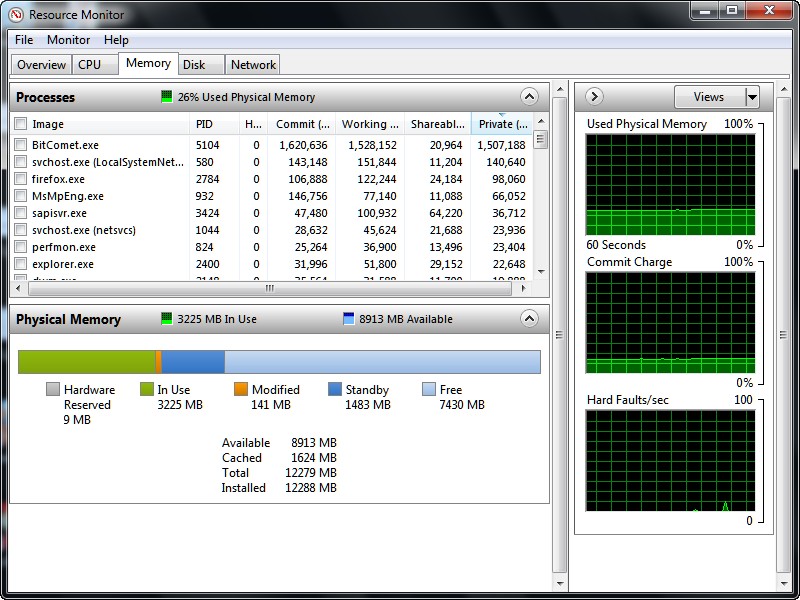Sort by the Working Set column header
The width and height of the screenshot is (800, 600).
pos(370,124)
